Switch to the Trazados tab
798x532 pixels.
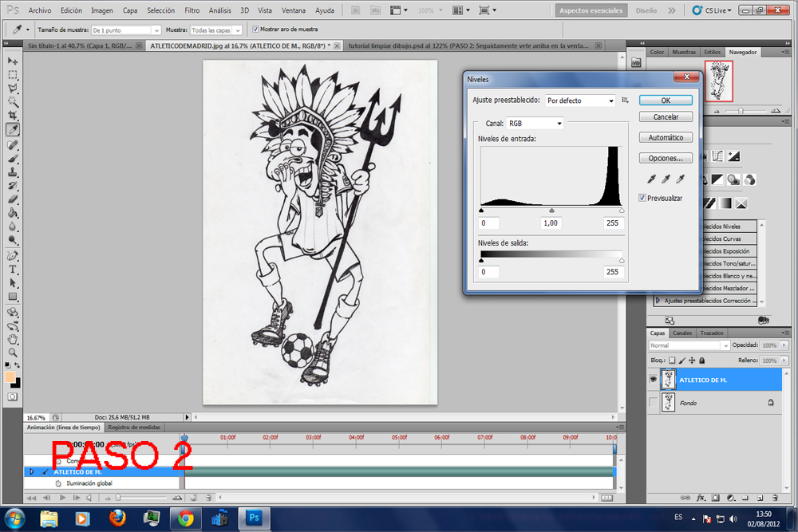(x=712, y=333)
